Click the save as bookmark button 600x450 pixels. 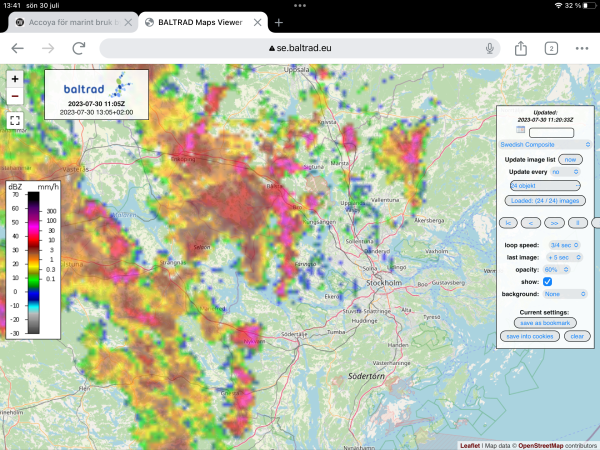(546, 322)
